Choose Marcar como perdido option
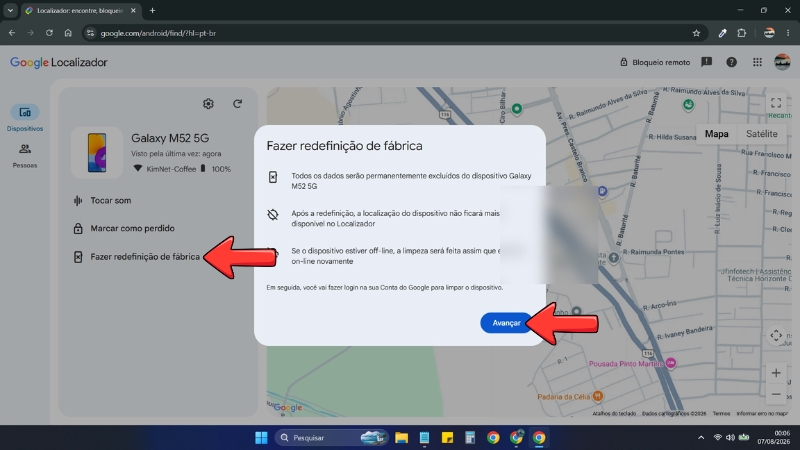Image resolution: width=800 pixels, height=450 pixels. (132, 228)
